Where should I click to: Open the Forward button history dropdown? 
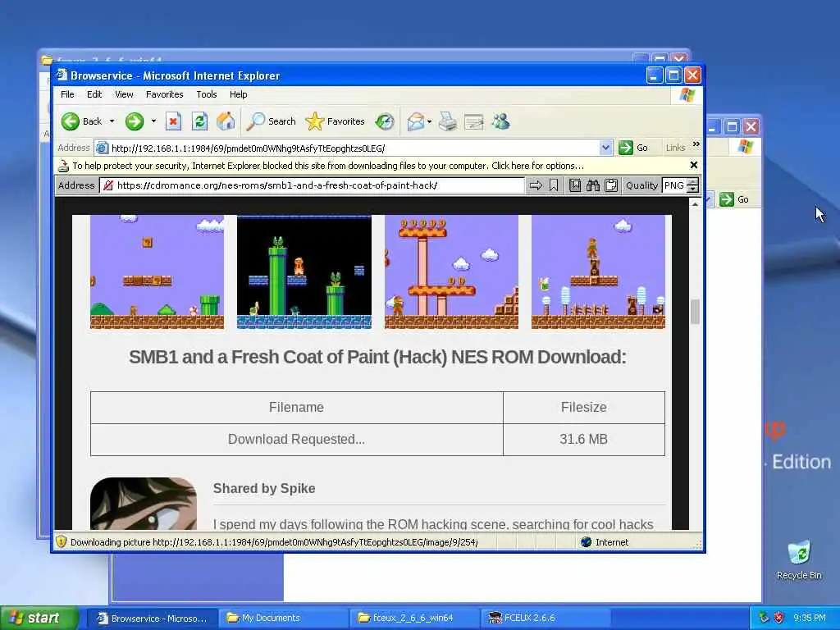(153, 121)
